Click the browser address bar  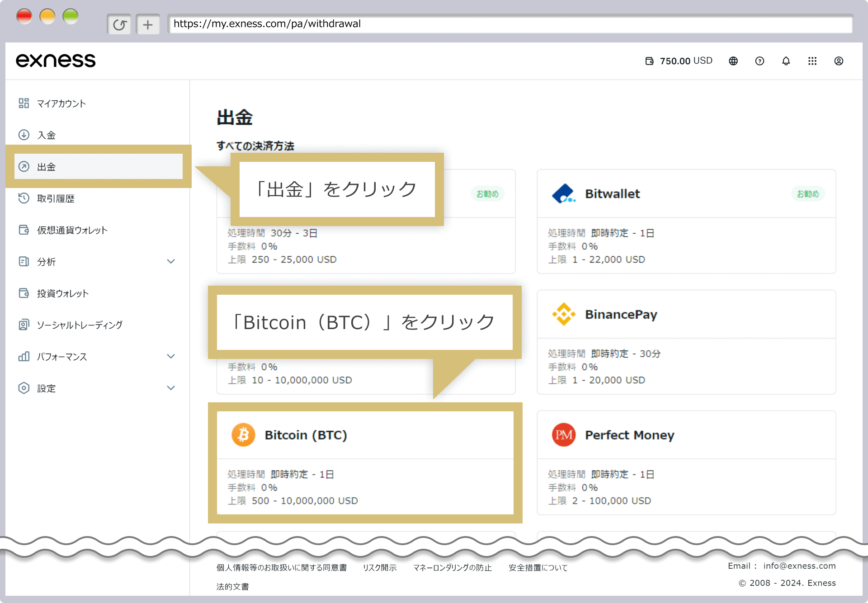510,24
